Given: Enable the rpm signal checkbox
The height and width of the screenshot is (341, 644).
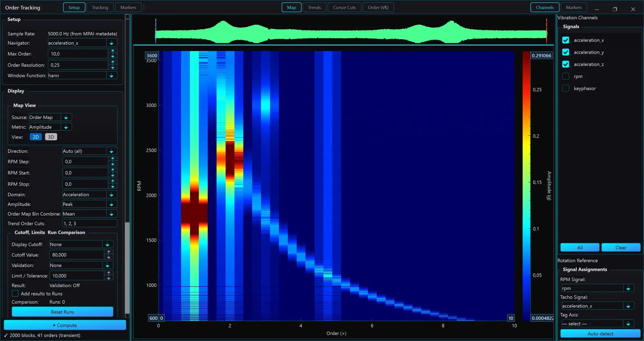Looking at the screenshot, I should tap(566, 76).
